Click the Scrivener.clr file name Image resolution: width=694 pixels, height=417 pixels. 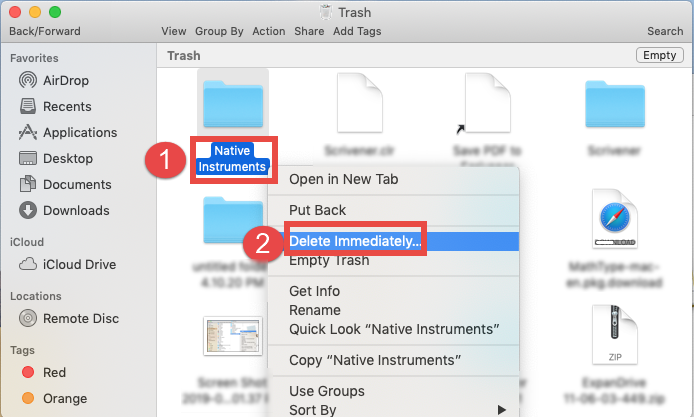point(359,151)
